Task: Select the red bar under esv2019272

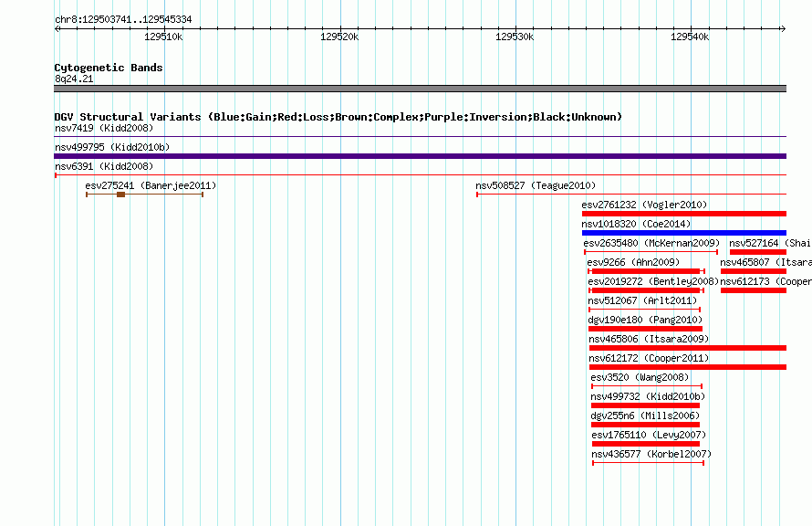Action: click(646, 290)
